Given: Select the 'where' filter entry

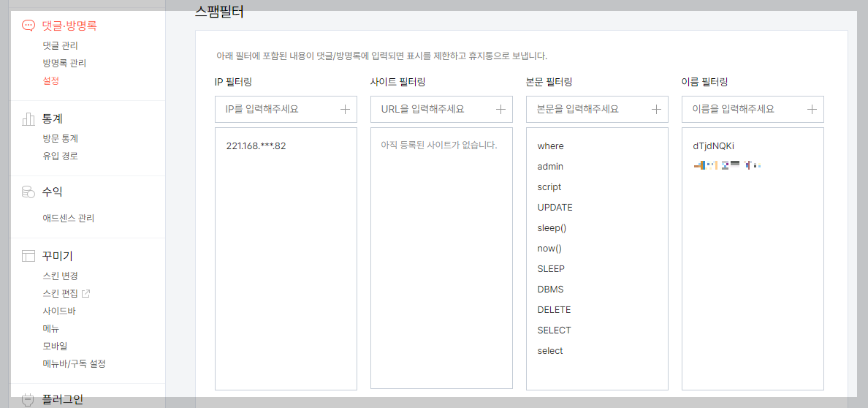Looking at the screenshot, I should pyautogui.click(x=550, y=146).
